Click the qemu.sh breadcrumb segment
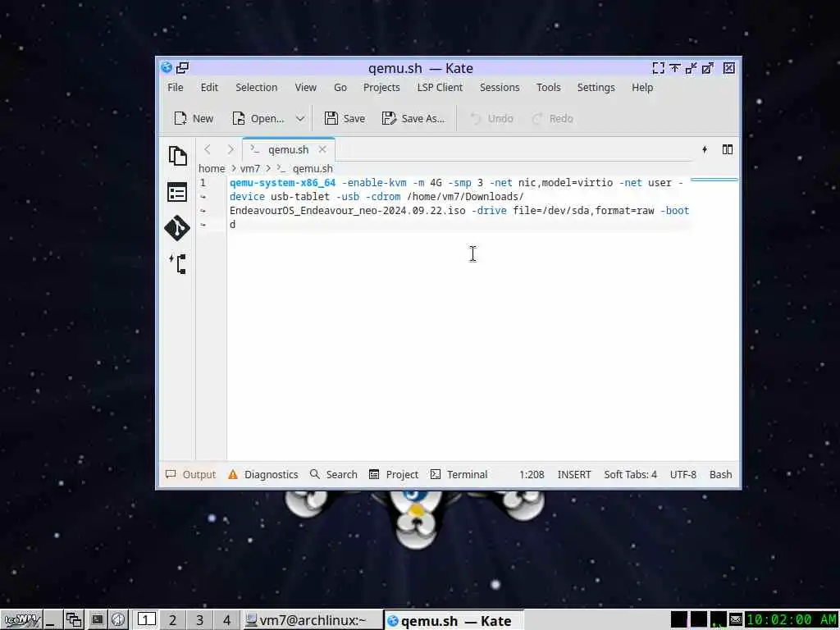This screenshot has height=630, width=840. pyautogui.click(x=313, y=169)
